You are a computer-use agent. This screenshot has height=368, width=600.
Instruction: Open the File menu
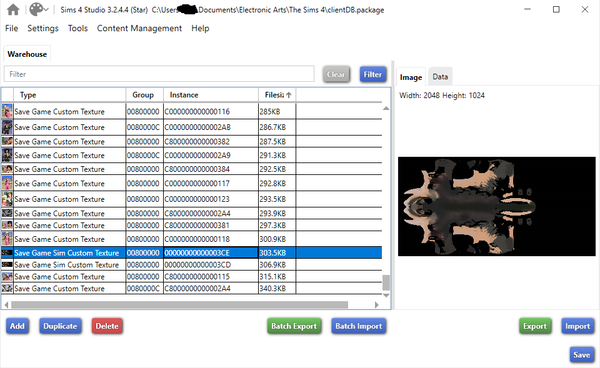[11, 28]
